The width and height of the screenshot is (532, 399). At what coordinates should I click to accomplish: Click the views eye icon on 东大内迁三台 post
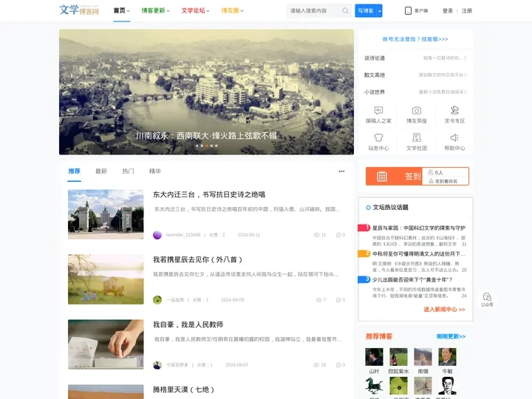(316, 235)
